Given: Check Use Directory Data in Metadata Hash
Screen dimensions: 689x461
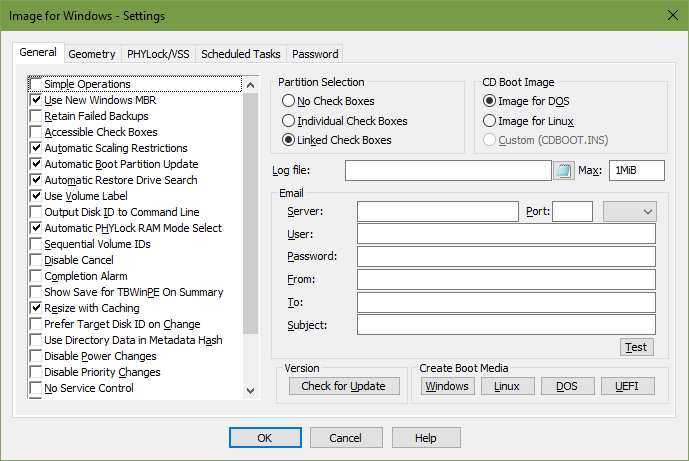Looking at the screenshot, I should [x=36, y=340].
